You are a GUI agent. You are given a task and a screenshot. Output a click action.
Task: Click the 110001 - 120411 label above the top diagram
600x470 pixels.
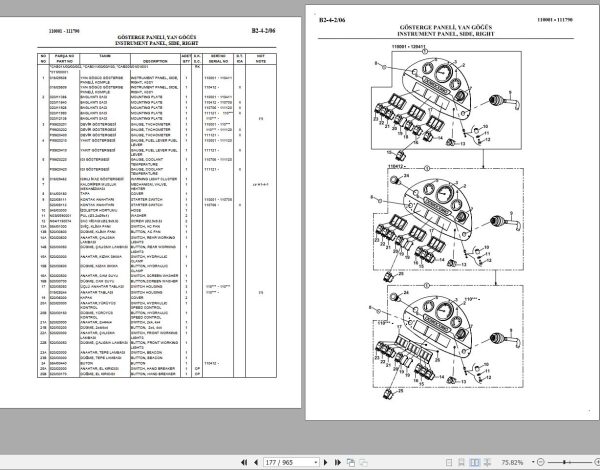(x=408, y=47)
